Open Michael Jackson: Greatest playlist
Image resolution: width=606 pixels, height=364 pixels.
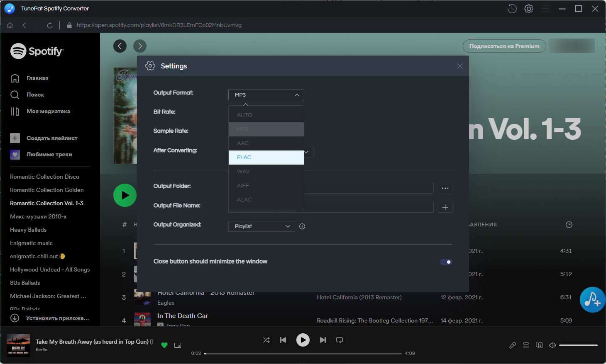tap(48, 296)
